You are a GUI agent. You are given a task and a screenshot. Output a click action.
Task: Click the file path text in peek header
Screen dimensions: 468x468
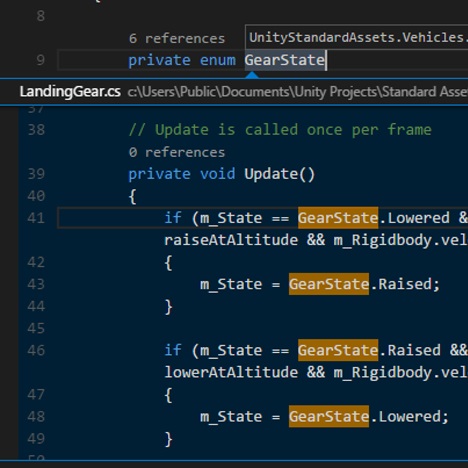(x=297, y=92)
